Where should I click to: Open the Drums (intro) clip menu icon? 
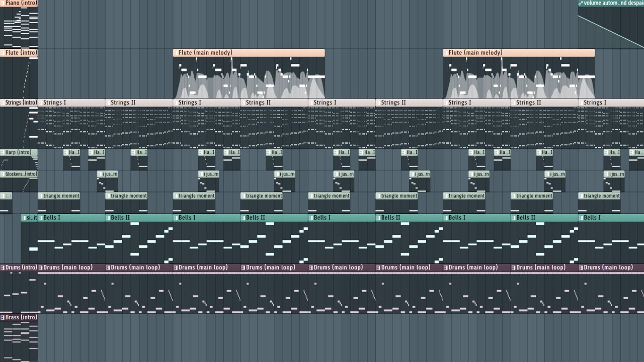[3, 267]
